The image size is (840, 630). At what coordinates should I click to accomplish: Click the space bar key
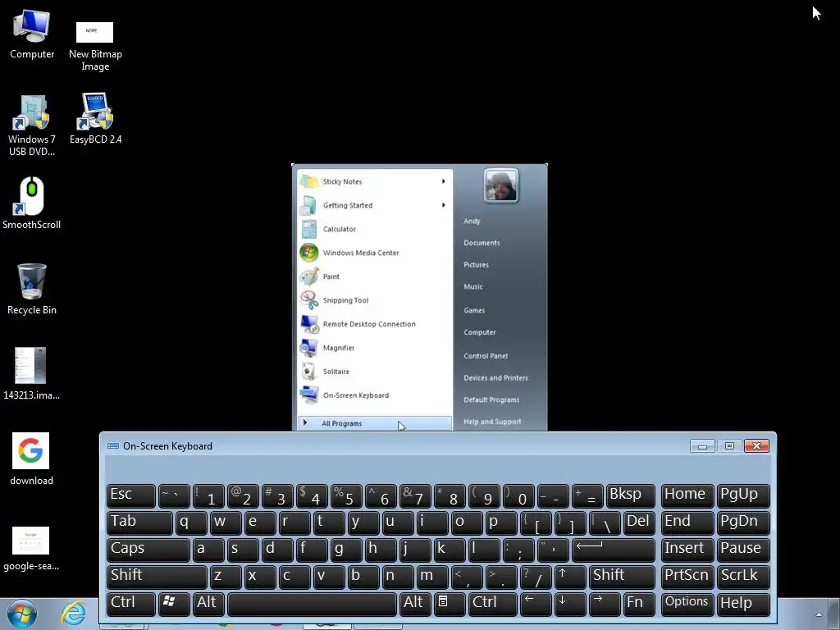pyautogui.click(x=312, y=603)
